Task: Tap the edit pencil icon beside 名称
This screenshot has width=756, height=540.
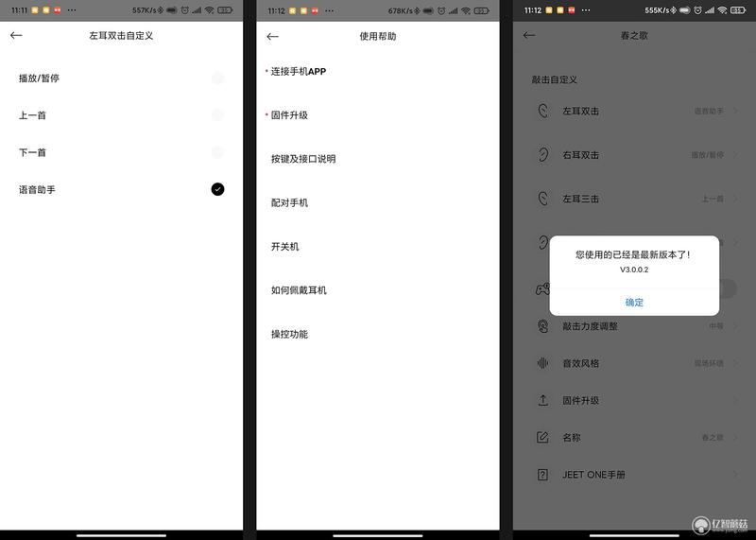Action: 542,437
